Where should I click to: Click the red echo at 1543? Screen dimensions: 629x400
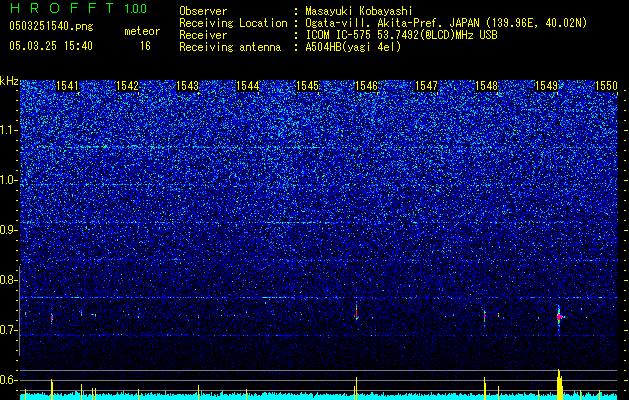(x=198, y=316)
